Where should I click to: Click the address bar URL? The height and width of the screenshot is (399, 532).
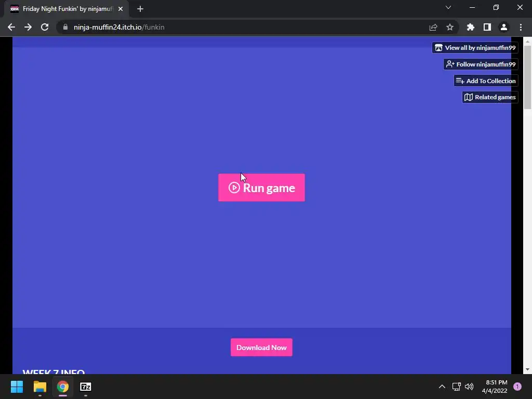pyautogui.click(x=119, y=27)
